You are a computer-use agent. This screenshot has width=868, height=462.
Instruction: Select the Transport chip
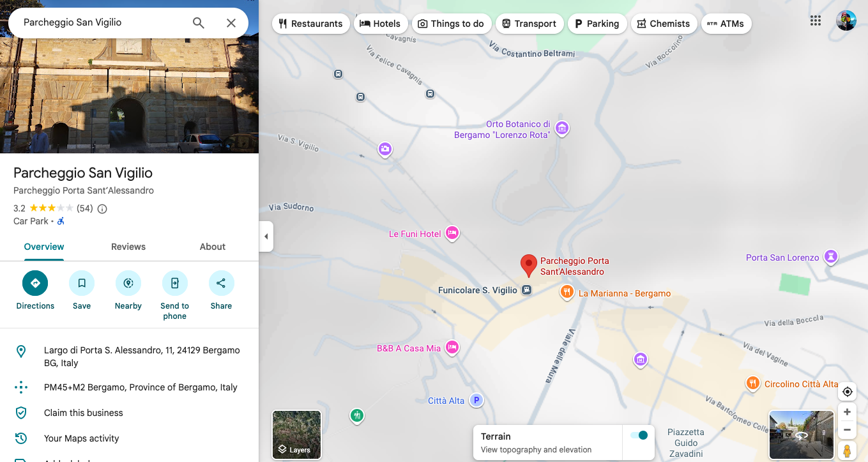tap(529, 24)
